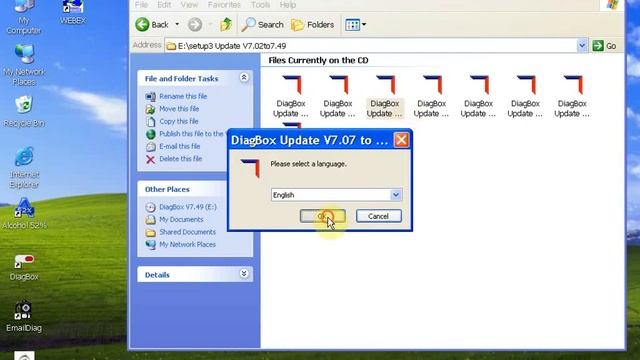Open the File menu
The image size is (640, 360).
141,5
